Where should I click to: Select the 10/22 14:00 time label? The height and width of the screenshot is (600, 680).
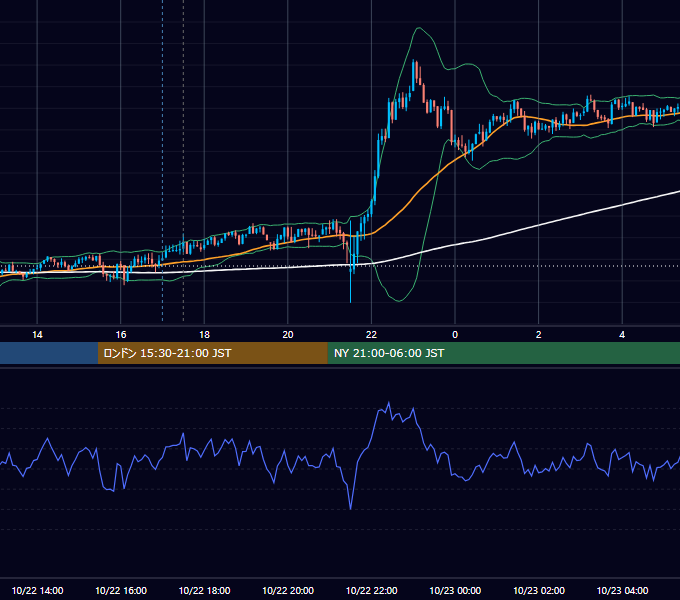point(37,590)
